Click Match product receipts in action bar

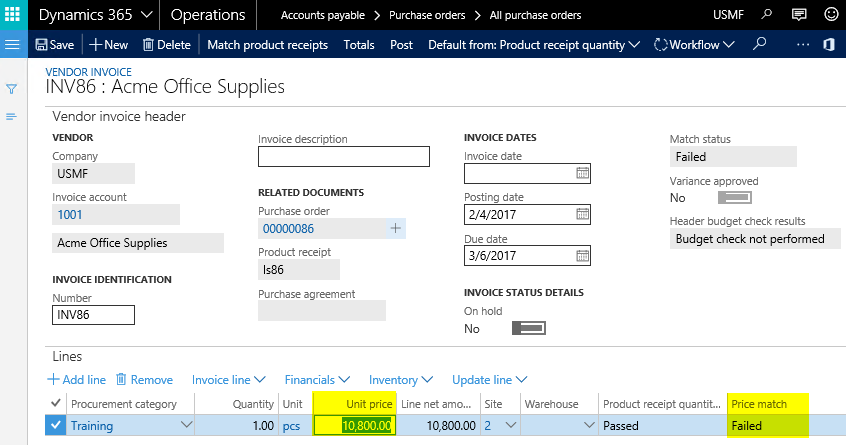[267, 45]
